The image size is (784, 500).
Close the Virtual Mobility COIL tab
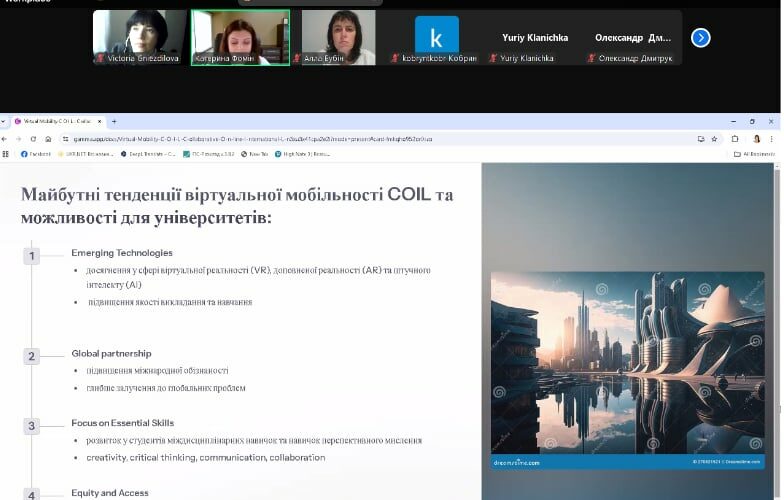tap(100, 121)
